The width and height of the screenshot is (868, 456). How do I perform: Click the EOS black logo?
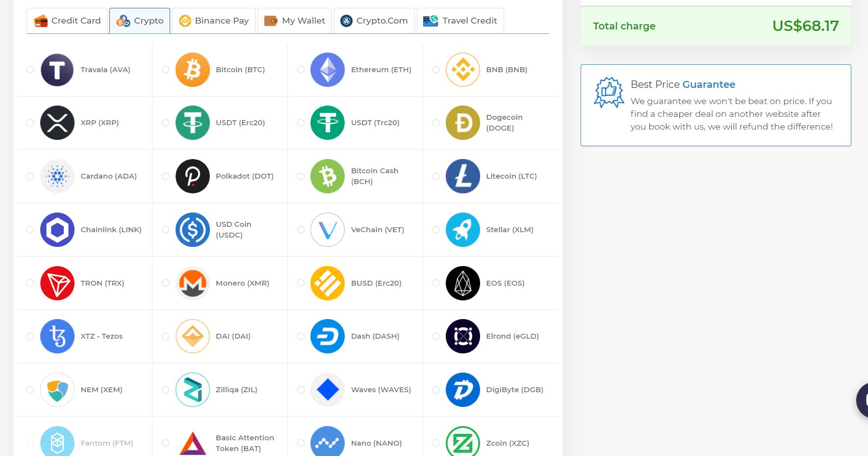[x=463, y=283]
